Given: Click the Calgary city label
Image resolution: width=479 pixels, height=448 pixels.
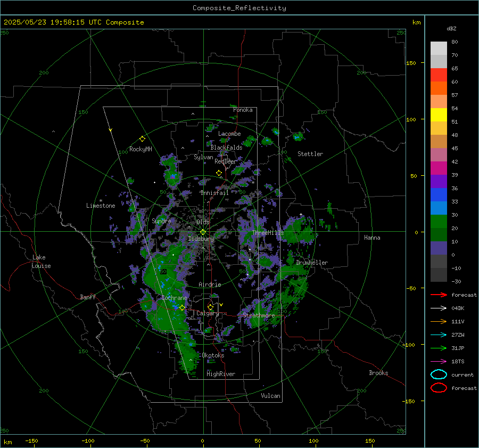Looking at the screenshot, I should (208, 313).
